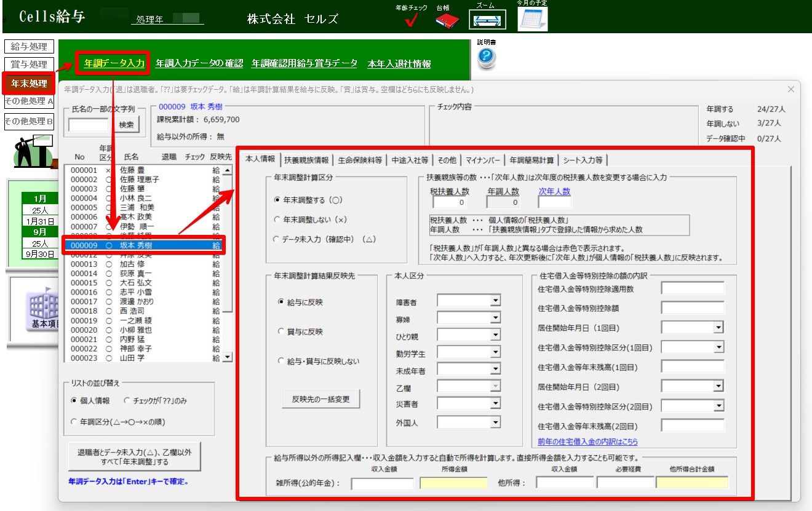Close the 年調データ入力 dialog
Image resolution: width=812 pixels, height=511 pixels.
[x=790, y=90]
